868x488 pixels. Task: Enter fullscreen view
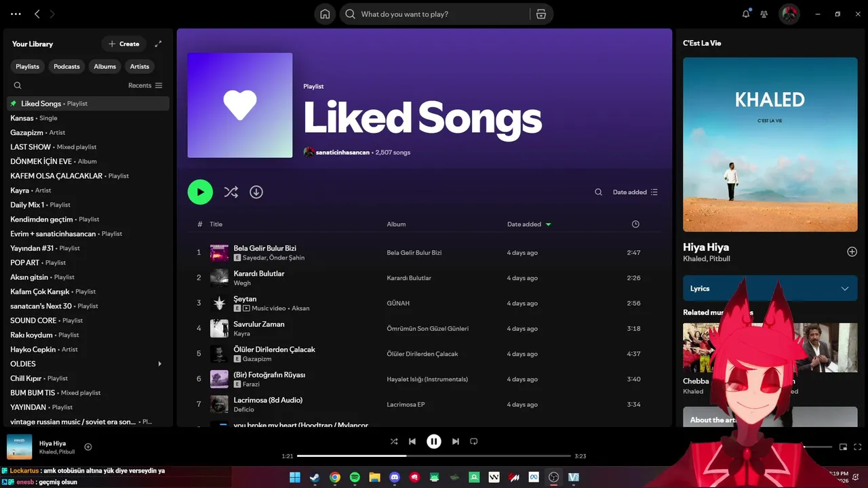[858, 447]
